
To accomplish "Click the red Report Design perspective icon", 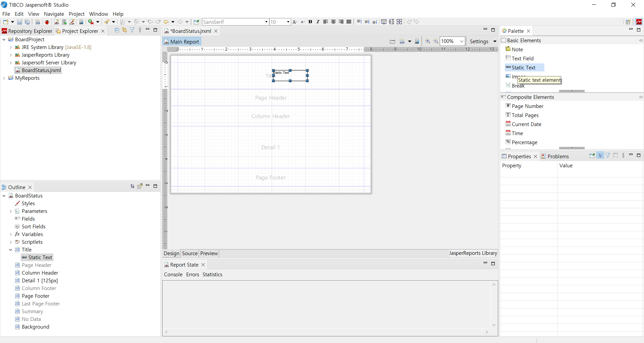I will 639,22.
